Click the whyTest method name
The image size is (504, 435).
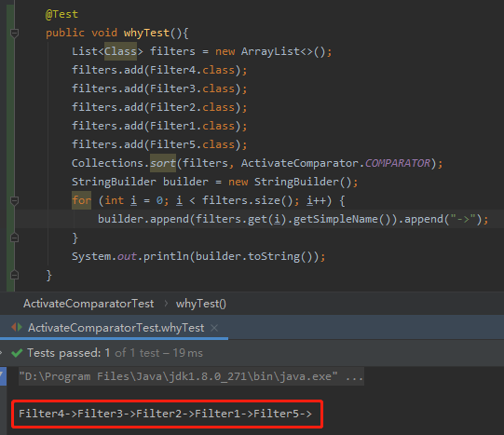[x=146, y=33]
